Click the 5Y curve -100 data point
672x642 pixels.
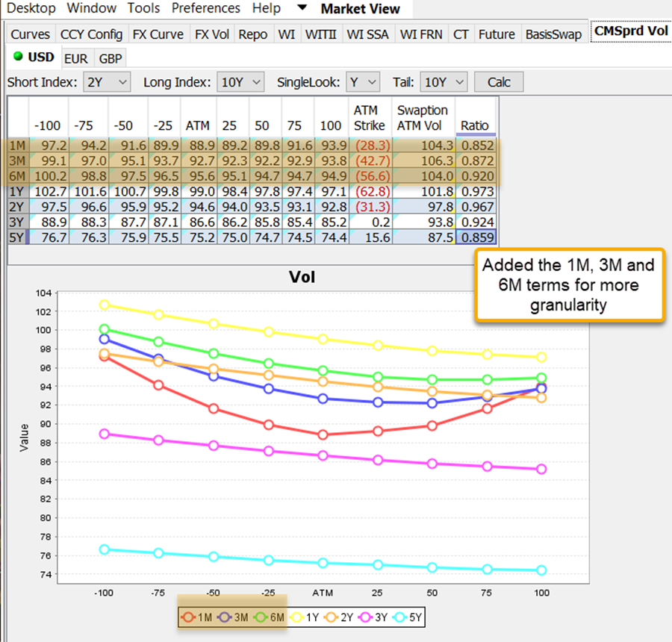[104, 549]
